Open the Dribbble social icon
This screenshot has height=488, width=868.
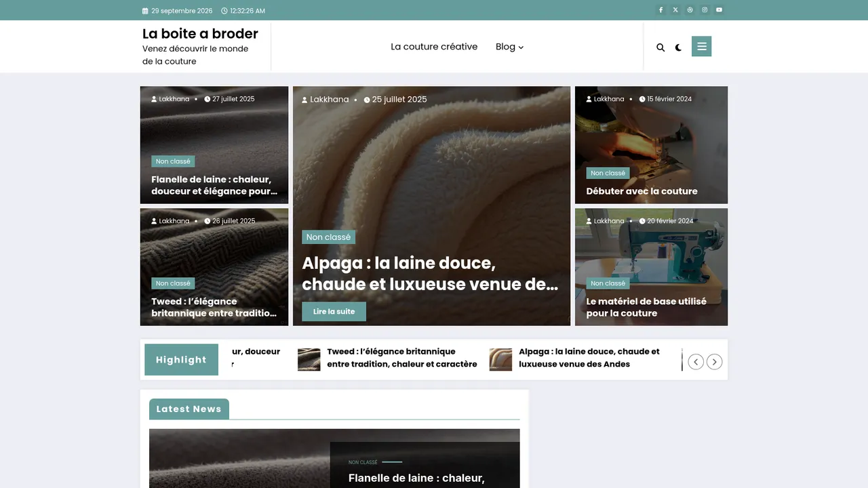pyautogui.click(x=690, y=10)
